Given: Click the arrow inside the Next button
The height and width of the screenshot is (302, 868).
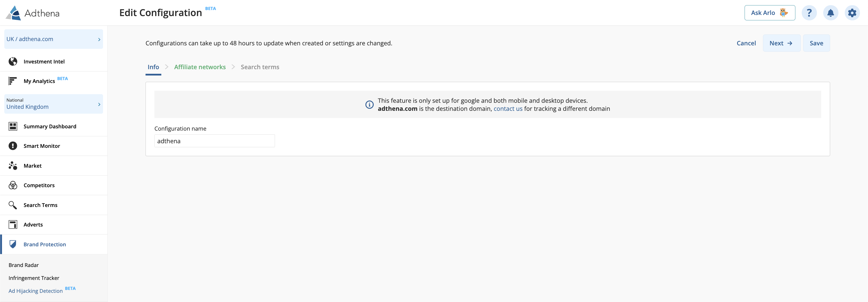Looking at the screenshot, I should tap(790, 43).
